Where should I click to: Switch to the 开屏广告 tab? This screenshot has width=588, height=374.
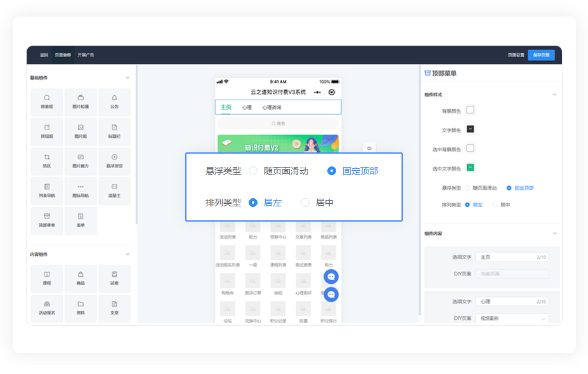[x=86, y=55]
